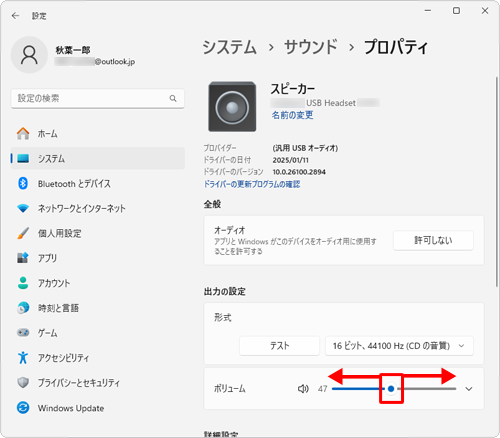This screenshot has height=438, width=500.
Task: Click the テスト sound button
Action: point(279,346)
